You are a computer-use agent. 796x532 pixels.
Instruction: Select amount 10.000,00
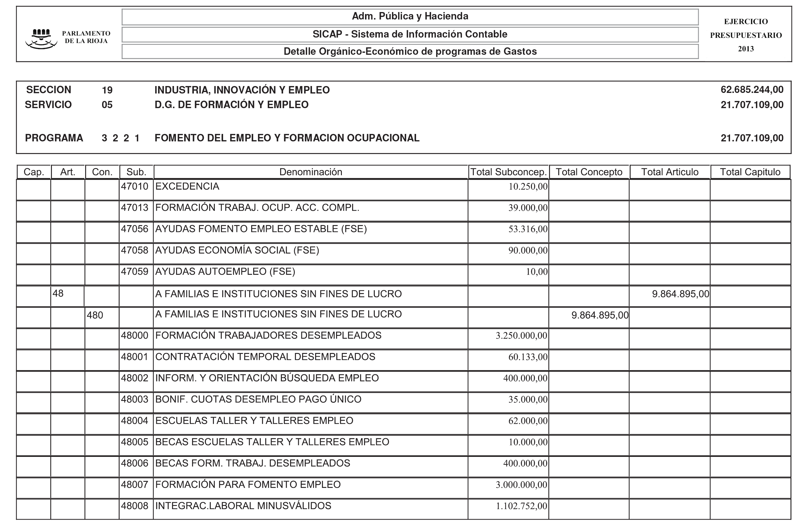(x=528, y=443)
